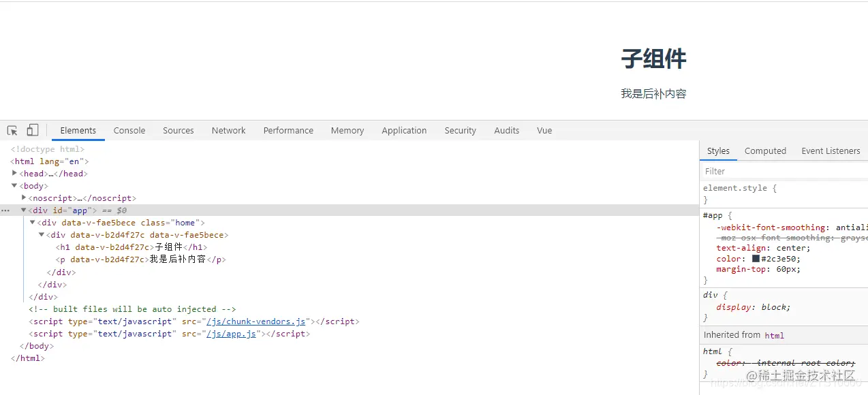The height and width of the screenshot is (395, 868).
Task: Switch to the Security tab
Action: click(461, 131)
